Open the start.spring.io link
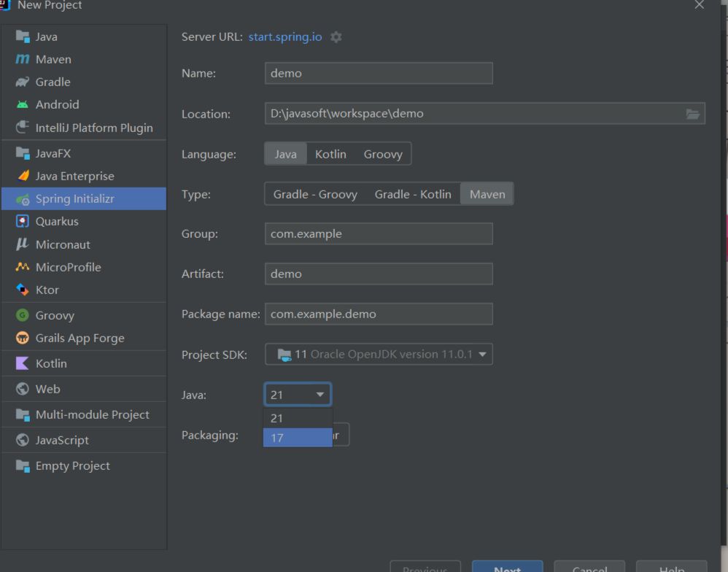The width and height of the screenshot is (728, 572). (x=284, y=37)
